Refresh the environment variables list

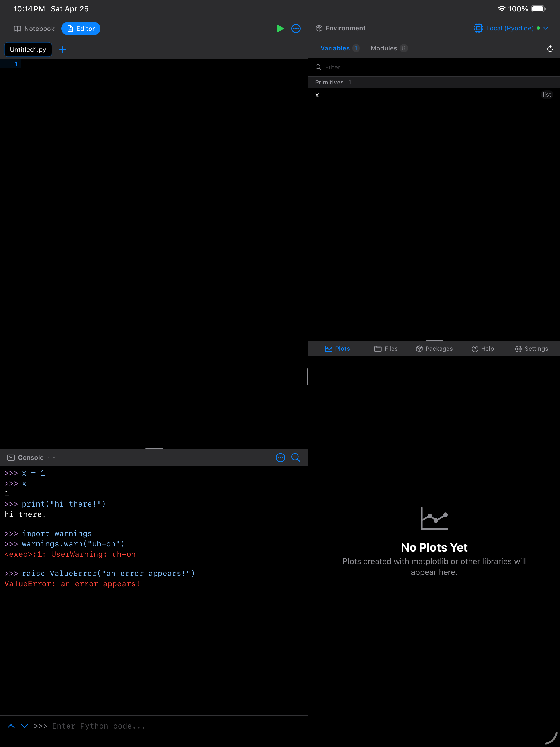tap(550, 49)
